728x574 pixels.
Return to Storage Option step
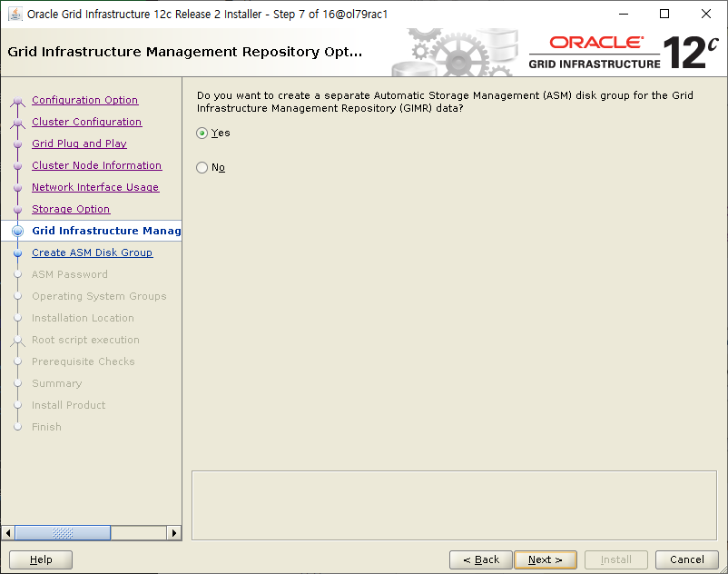pos(71,209)
